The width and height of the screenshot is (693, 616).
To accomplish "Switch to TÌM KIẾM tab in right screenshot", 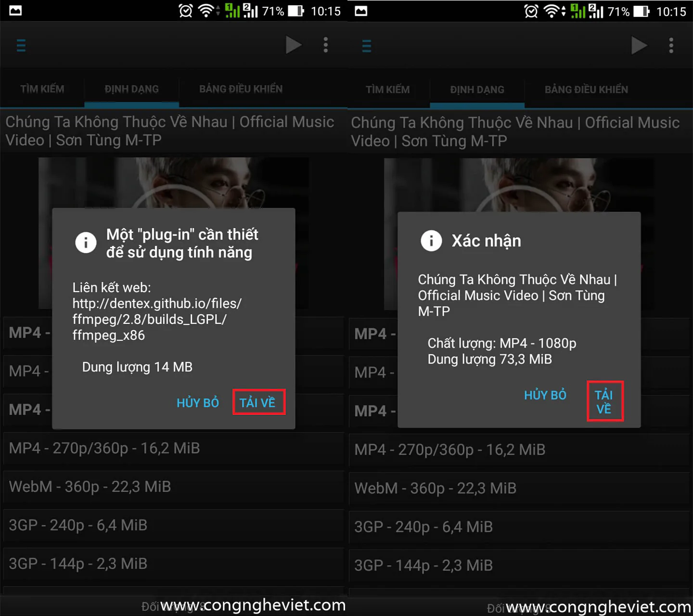I will point(388,90).
